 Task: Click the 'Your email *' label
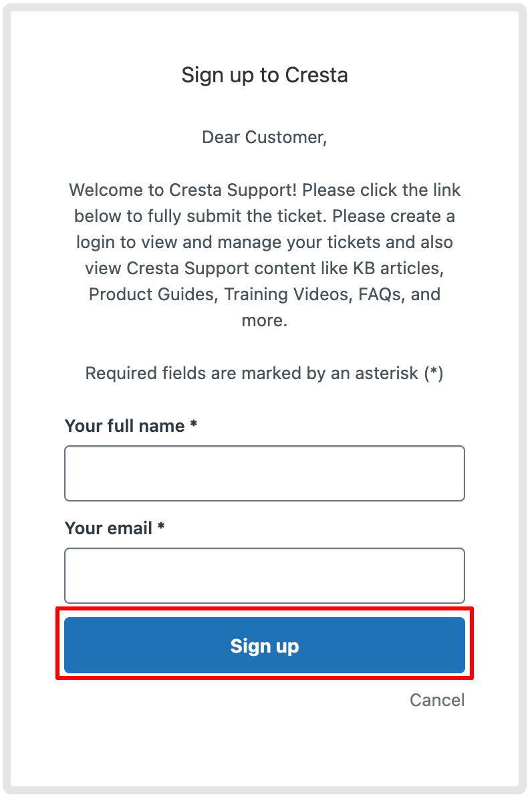pos(114,528)
